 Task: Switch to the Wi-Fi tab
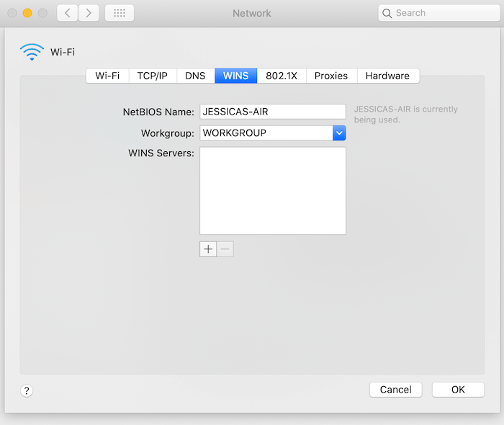[107, 76]
